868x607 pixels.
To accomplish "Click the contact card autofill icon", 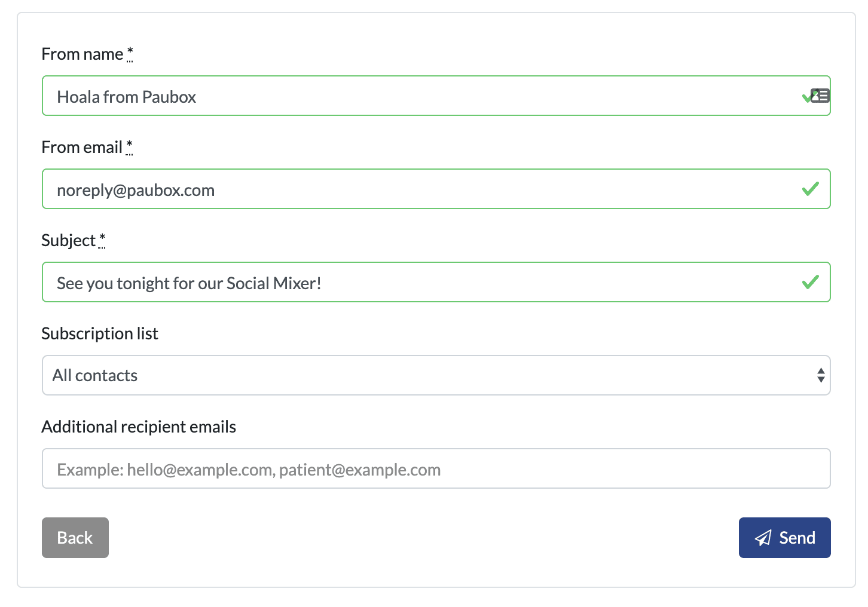I will [821, 96].
